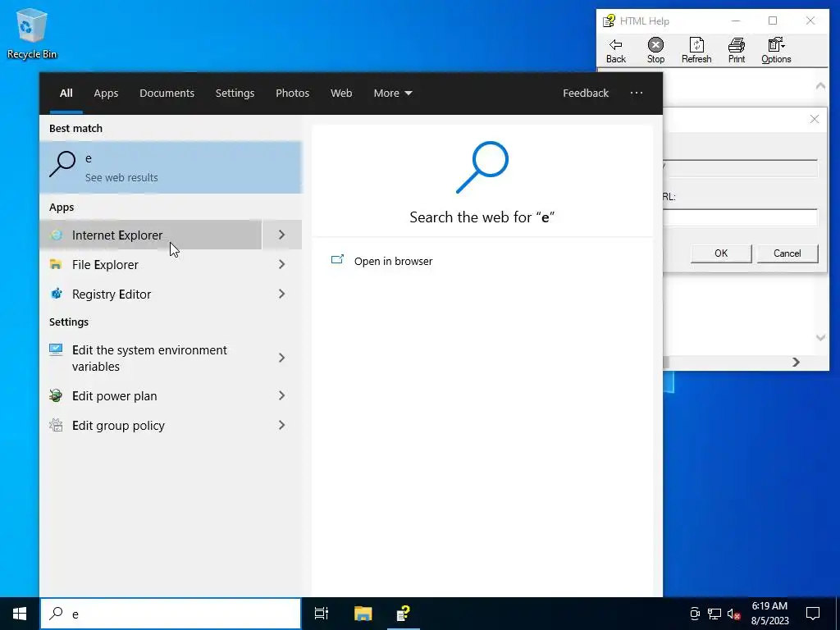Screen dimensions: 840x630
Task: Open Task View from taskbar
Action: point(321,614)
